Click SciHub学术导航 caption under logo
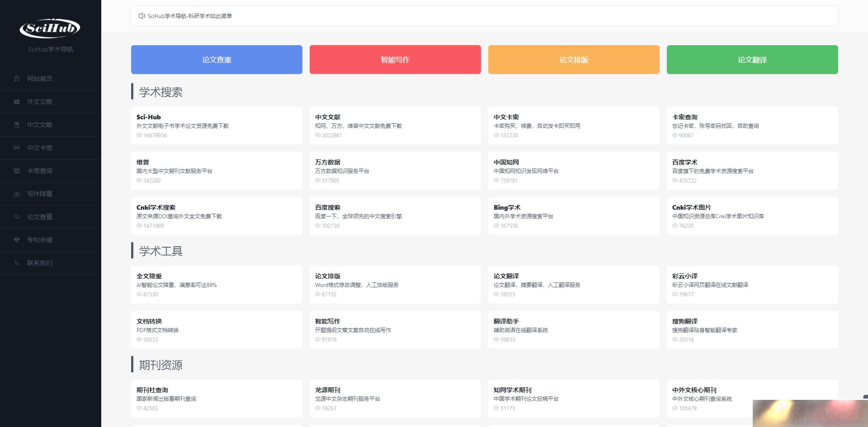This screenshot has height=427, width=868. (x=51, y=49)
